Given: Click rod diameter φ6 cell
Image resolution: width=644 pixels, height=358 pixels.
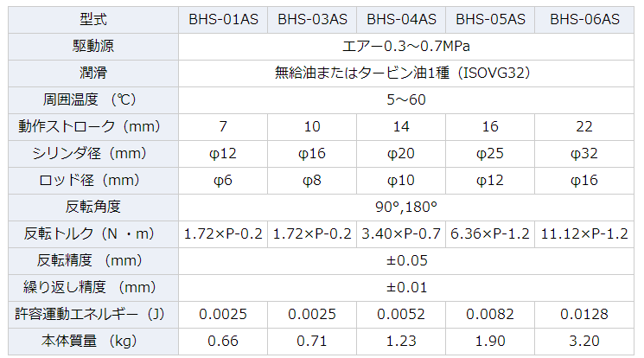Looking at the screenshot, I should tap(223, 181).
